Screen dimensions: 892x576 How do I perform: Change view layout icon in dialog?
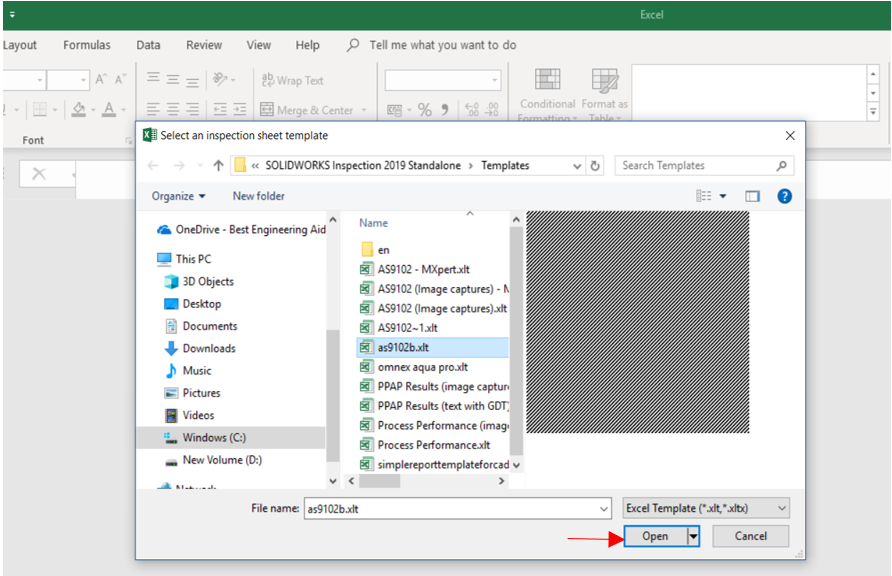704,196
